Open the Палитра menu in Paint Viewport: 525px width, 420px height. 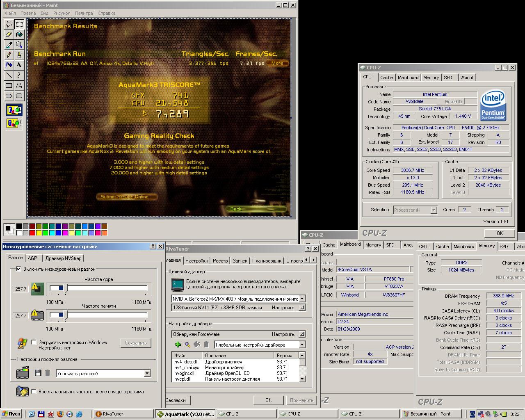click(84, 13)
